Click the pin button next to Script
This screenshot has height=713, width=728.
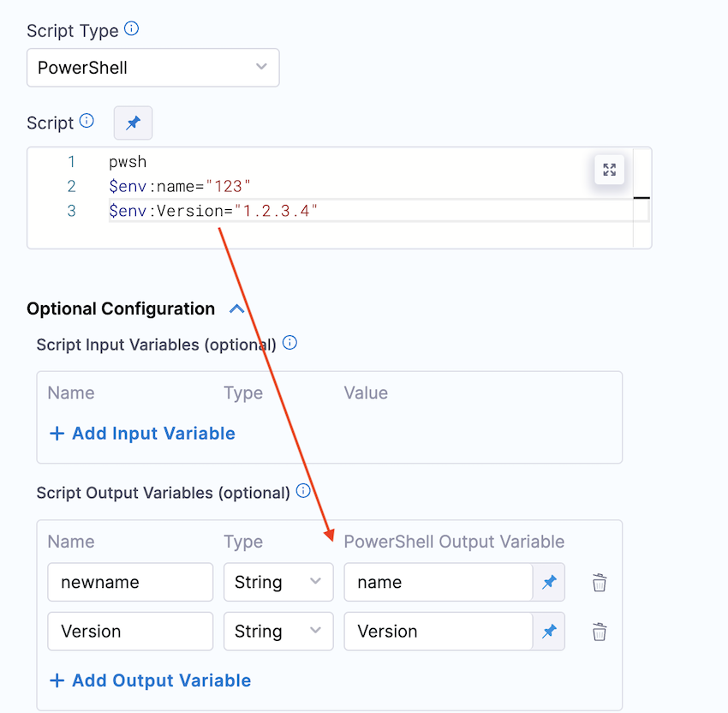point(133,123)
